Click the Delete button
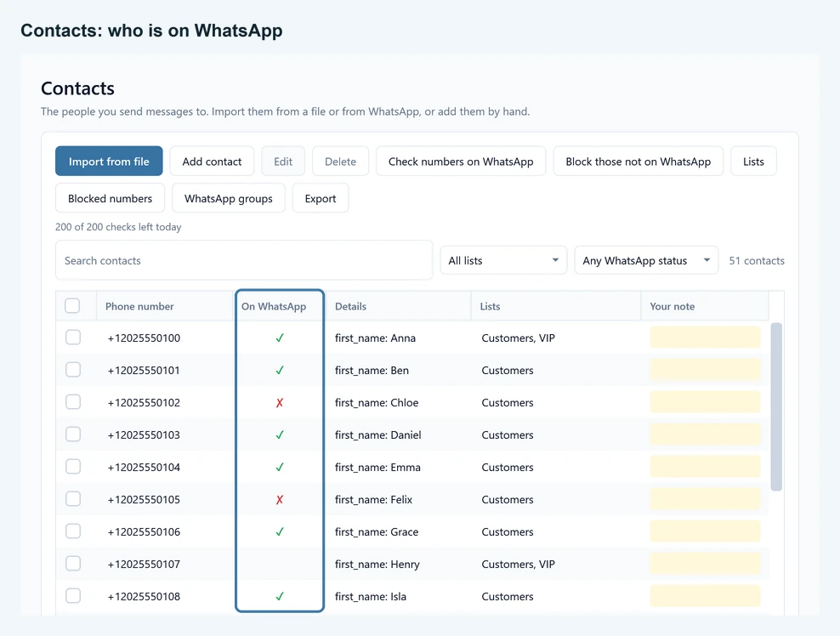Image resolution: width=840 pixels, height=636 pixels. tap(340, 162)
